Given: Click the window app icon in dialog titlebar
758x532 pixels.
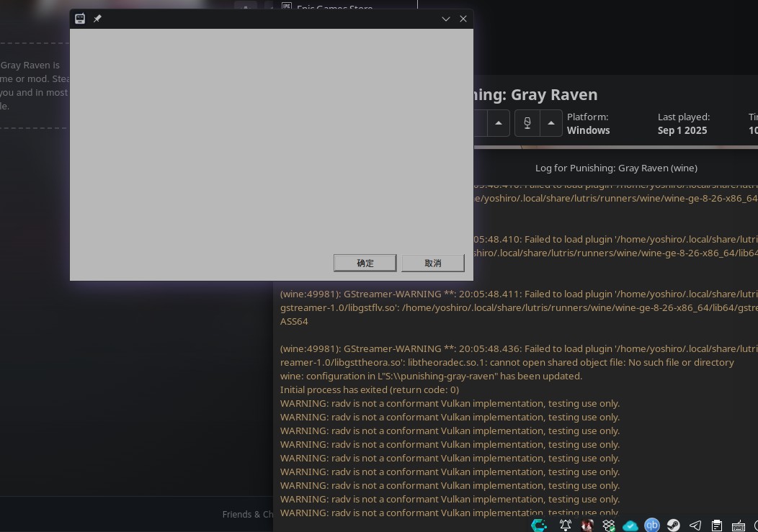Looking at the screenshot, I should coord(80,19).
